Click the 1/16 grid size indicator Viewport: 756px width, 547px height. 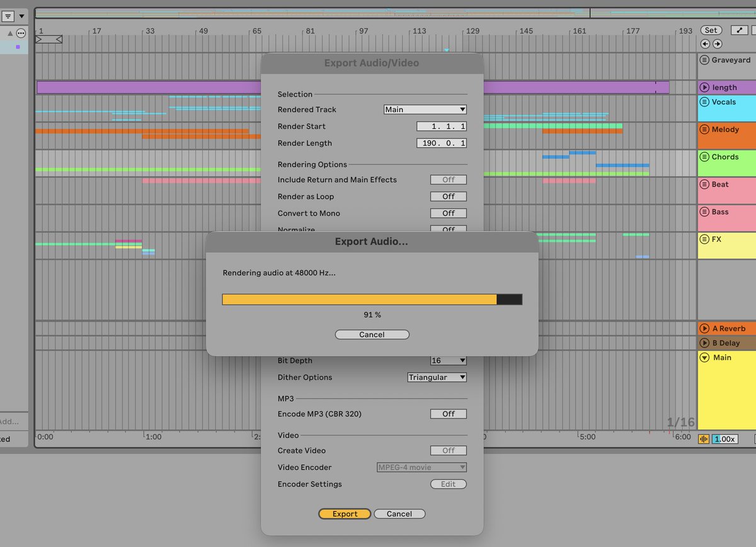pos(681,422)
